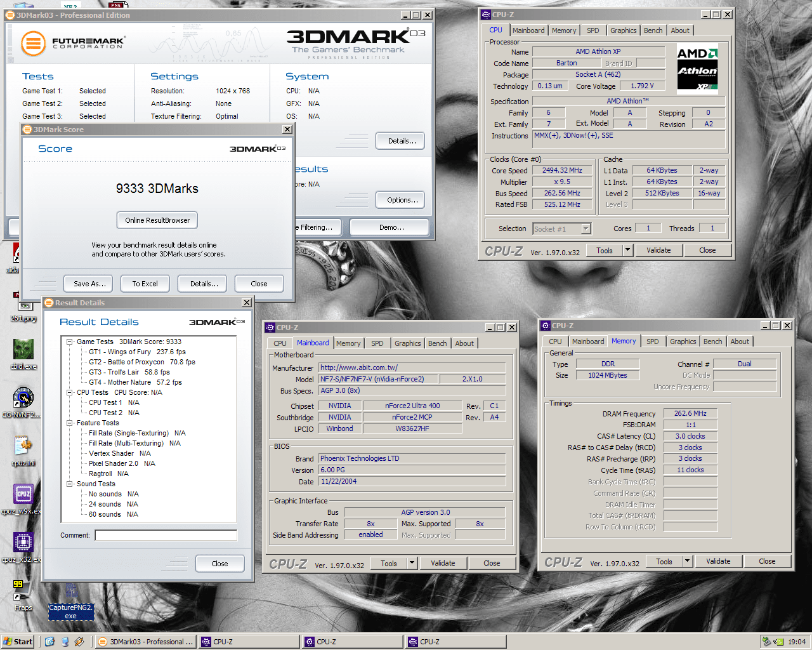Click the Result Details window title icon

(x=49, y=303)
